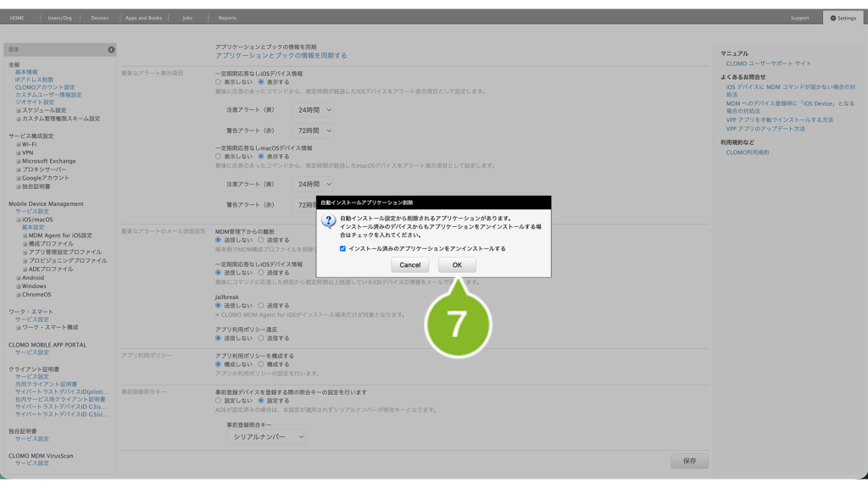Click the green step 7 marker
The width and height of the screenshot is (868, 488).
(458, 324)
